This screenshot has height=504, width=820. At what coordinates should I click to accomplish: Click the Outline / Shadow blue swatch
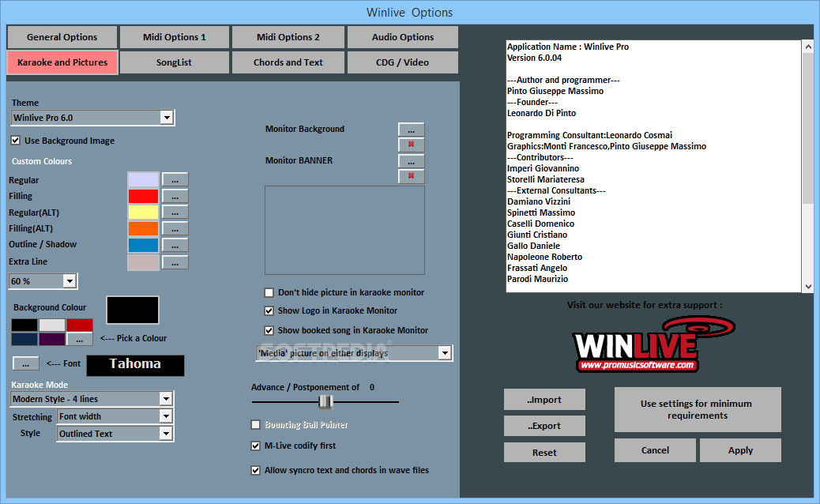pos(143,245)
